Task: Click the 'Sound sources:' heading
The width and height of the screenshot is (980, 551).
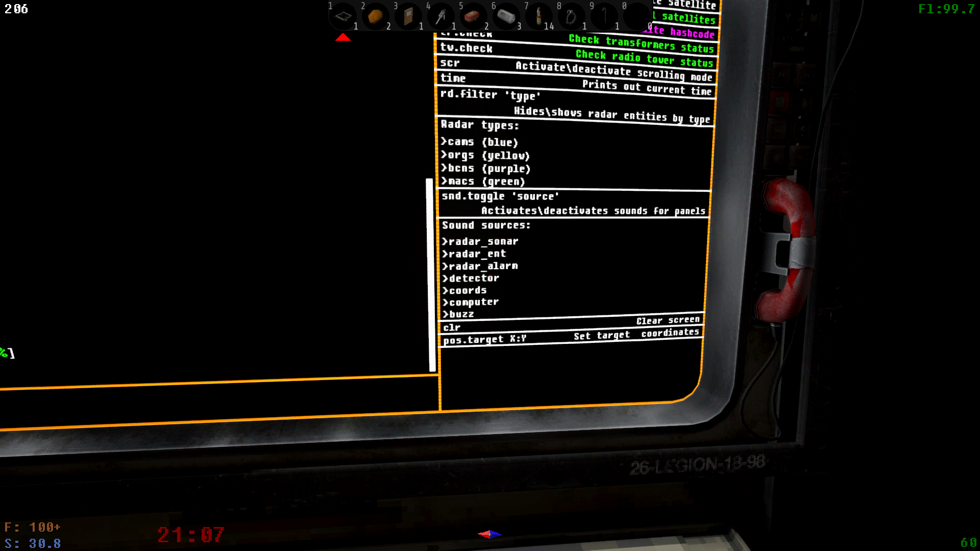Action: (x=486, y=225)
